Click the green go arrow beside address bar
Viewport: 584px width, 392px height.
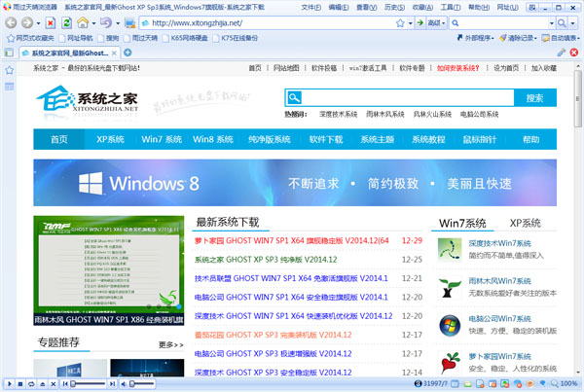(420, 23)
